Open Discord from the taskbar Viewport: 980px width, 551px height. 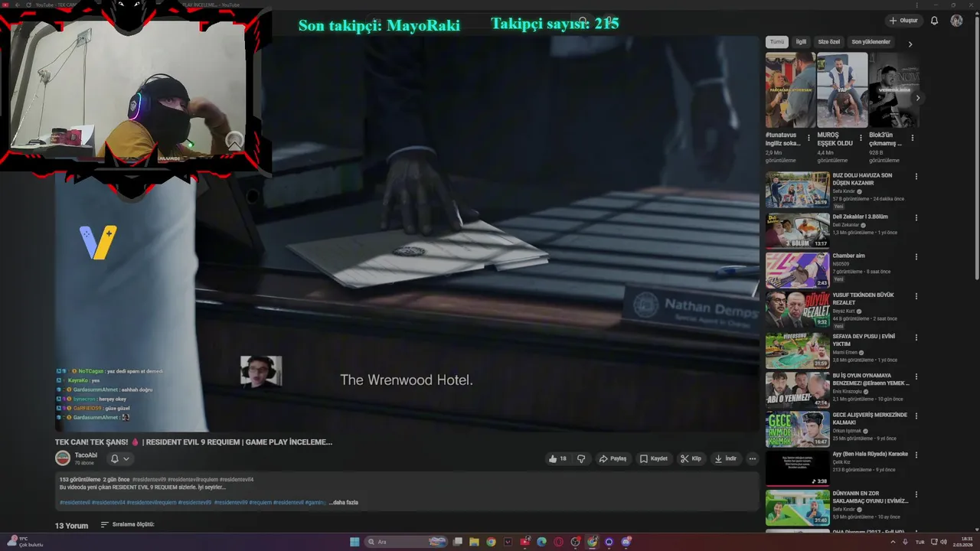click(x=626, y=542)
